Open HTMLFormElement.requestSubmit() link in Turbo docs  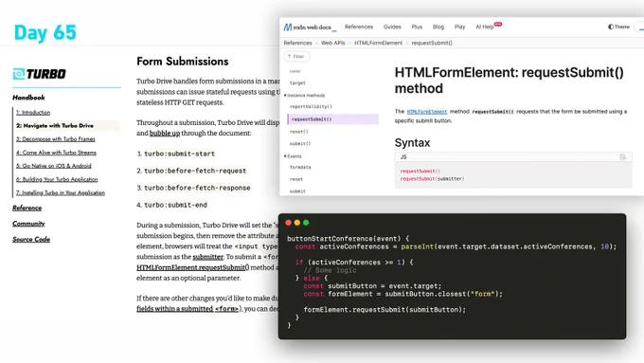193,267
